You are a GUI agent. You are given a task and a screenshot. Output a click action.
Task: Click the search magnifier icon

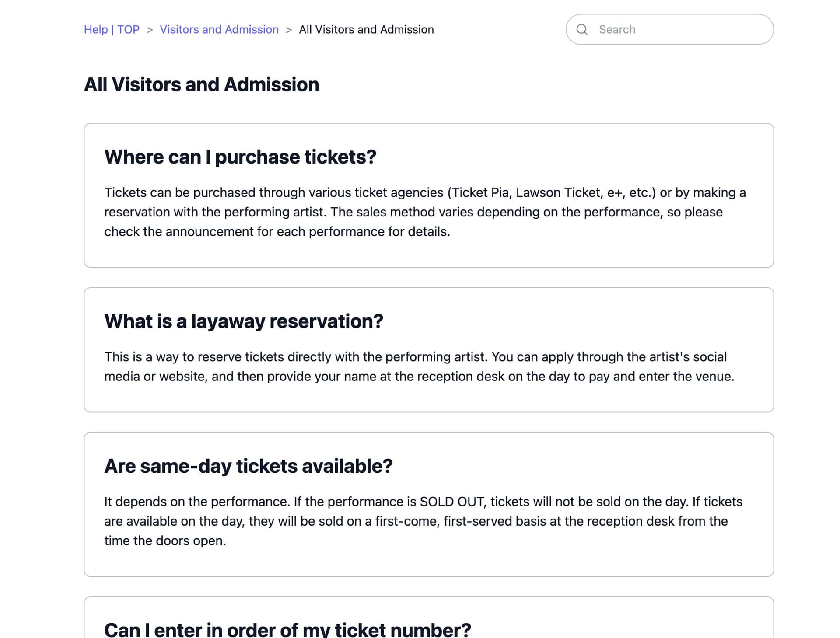581,29
